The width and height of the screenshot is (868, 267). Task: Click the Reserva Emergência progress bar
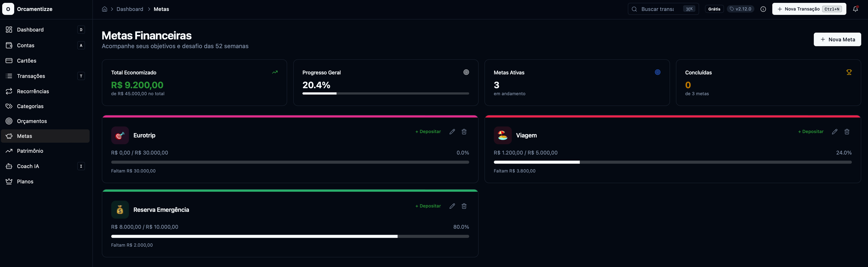click(x=290, y=236)
